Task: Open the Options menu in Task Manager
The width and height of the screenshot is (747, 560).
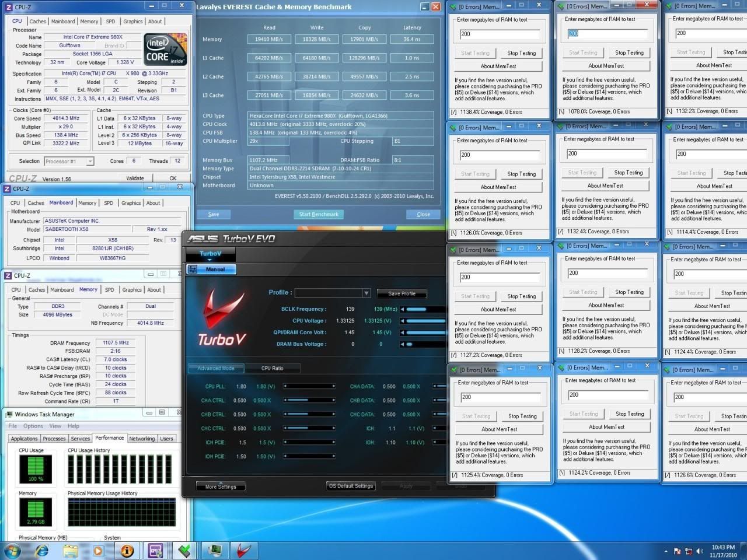Action: coord(33,426)
